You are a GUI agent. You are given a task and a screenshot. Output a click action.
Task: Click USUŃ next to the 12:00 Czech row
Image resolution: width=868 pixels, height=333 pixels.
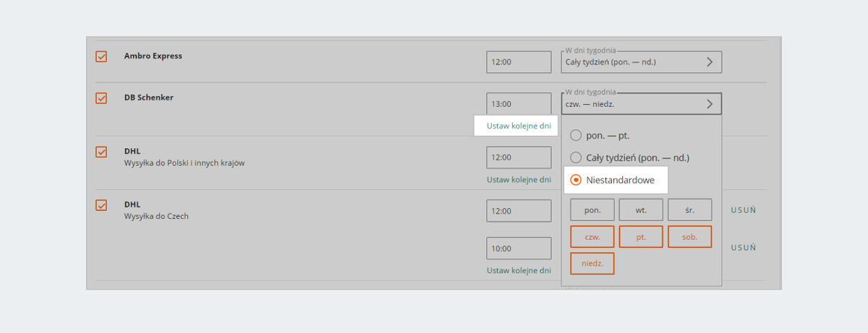coord(744,210)
